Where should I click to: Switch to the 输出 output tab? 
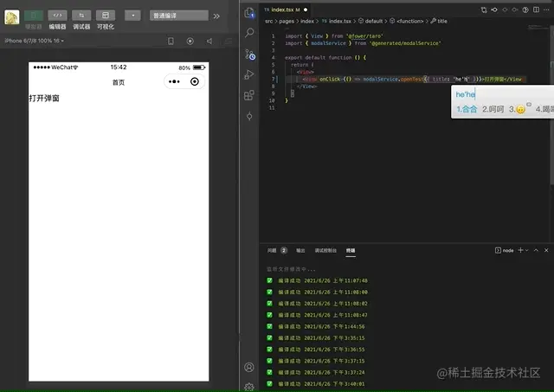click(x=300, y=250)
